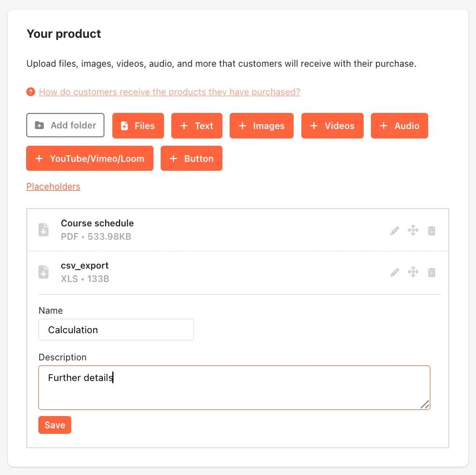This screenshot has height=475, width=476.
Task: Click the move icon for Course schedule
Action: (413, 230)
